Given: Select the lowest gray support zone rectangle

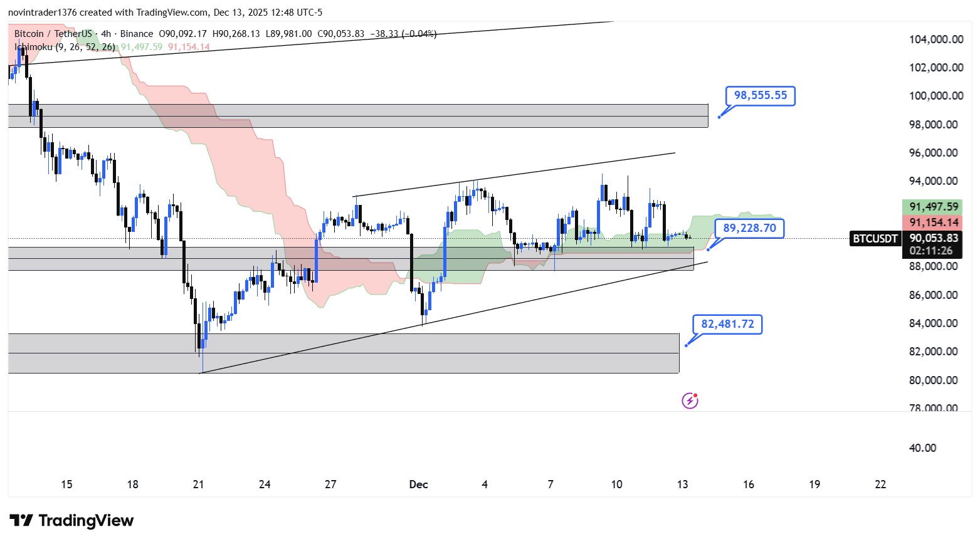Looking at the screenshot, I should [x=343, y=353].
